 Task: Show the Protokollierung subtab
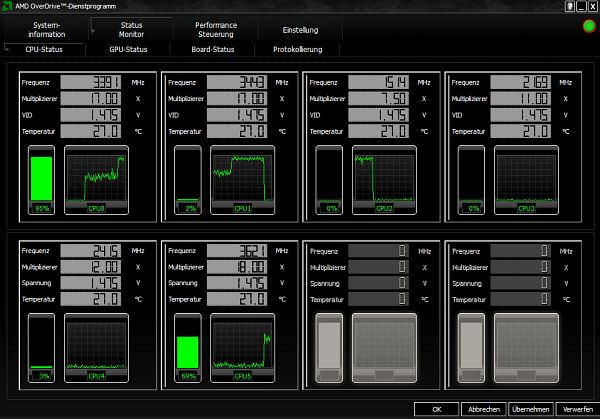pyautogui.click(x=296, y=48)
